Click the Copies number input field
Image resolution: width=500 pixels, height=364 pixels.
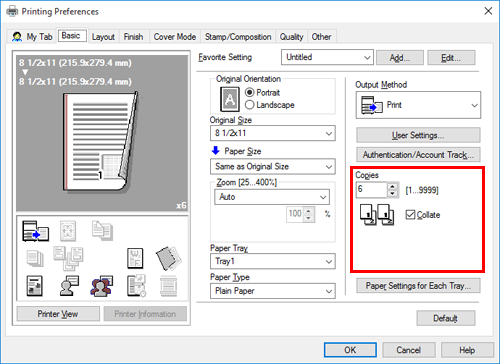click(372, 189)
